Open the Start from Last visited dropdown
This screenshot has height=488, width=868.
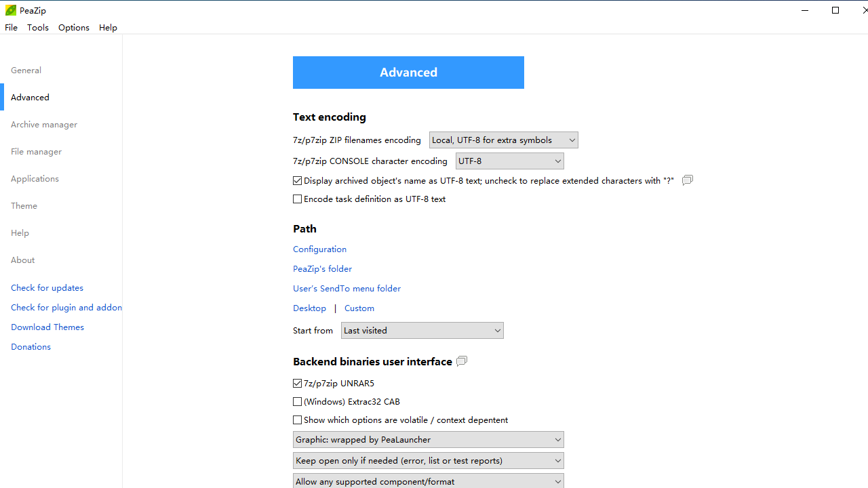(422, 331)
